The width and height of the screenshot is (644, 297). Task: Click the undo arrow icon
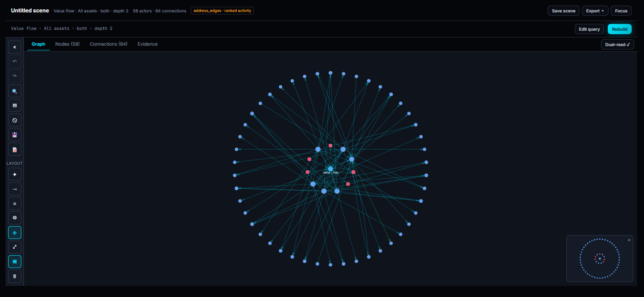(15, 62)
